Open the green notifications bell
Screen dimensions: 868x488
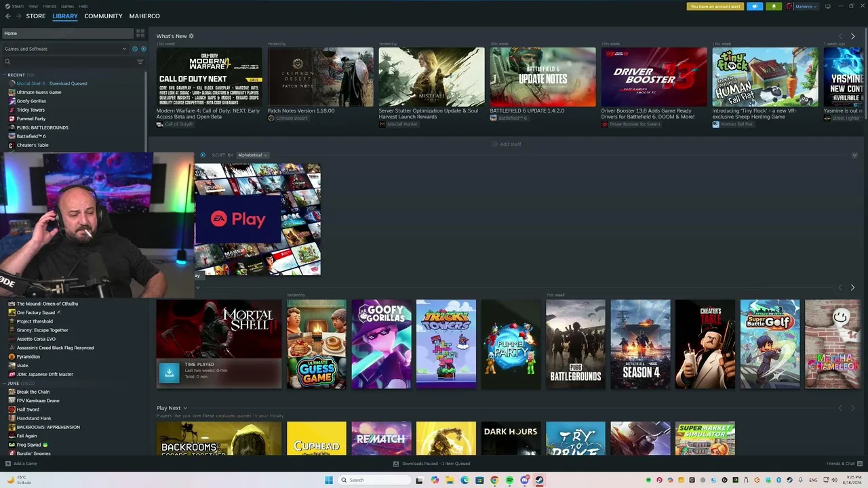coord(774,7)
